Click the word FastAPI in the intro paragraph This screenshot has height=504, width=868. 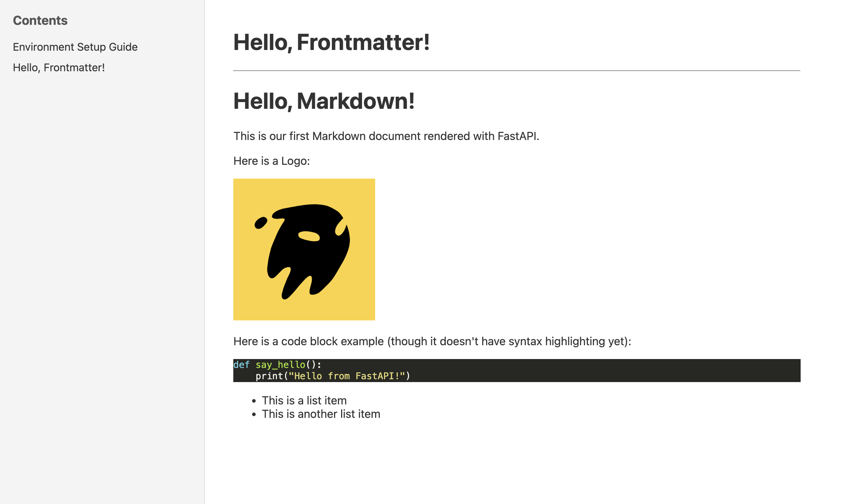[517, 136]
